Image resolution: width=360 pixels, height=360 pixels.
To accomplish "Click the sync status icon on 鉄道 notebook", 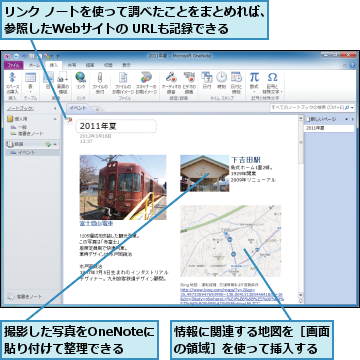I will coord(48,144).
